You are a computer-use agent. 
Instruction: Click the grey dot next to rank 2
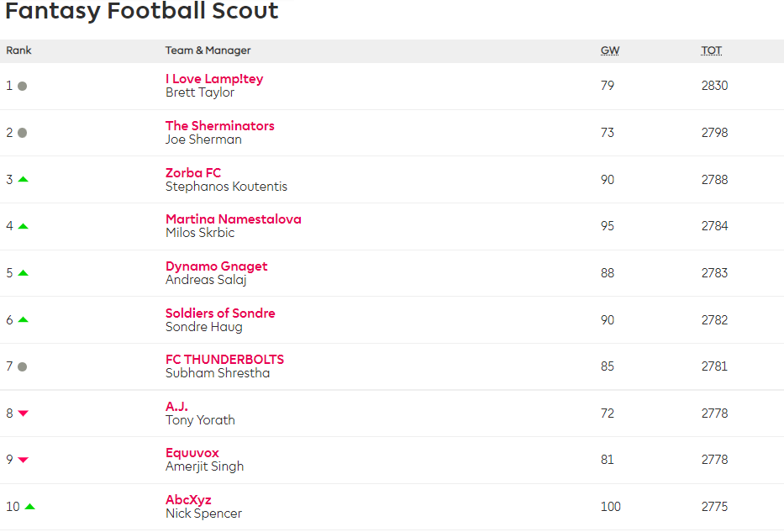pyautogui.click(x=22, y=133)
